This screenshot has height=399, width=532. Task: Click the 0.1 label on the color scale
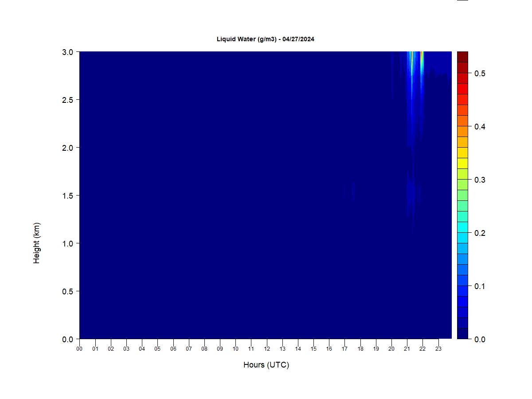click(480, 286)
